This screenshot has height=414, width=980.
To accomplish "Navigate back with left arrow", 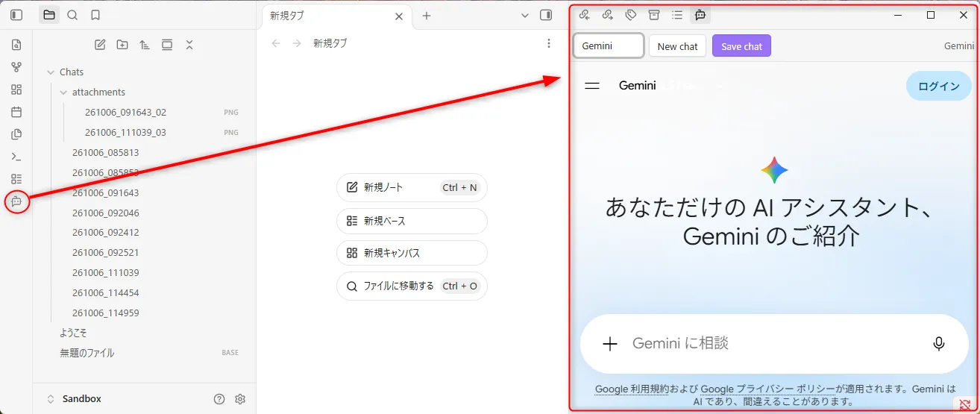I will (x=276, y=43).
